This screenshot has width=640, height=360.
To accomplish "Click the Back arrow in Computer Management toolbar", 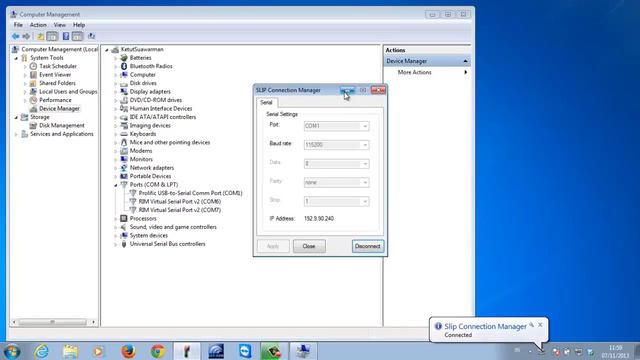I will (x=16, y=36).
